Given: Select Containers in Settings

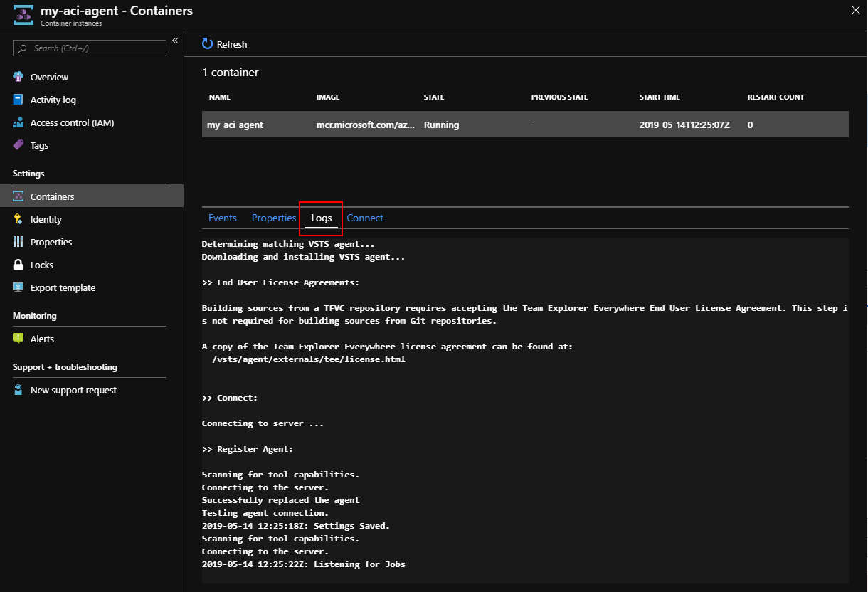Looking at the screenshot, I should [x=92, y=196].
